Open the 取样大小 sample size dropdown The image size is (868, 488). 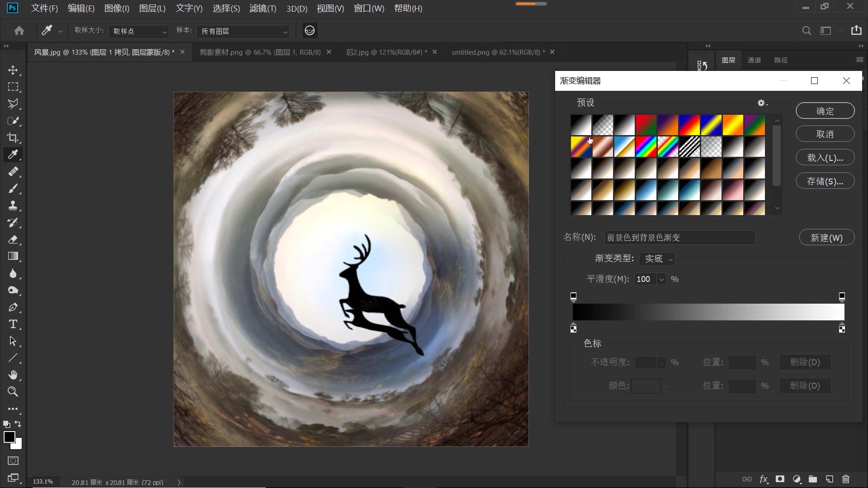pos(139,31)
